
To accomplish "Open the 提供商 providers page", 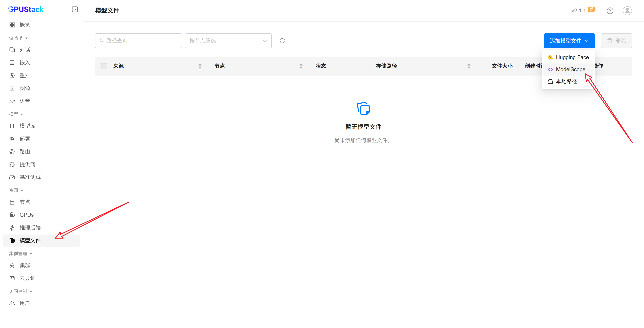I will 41,164.
